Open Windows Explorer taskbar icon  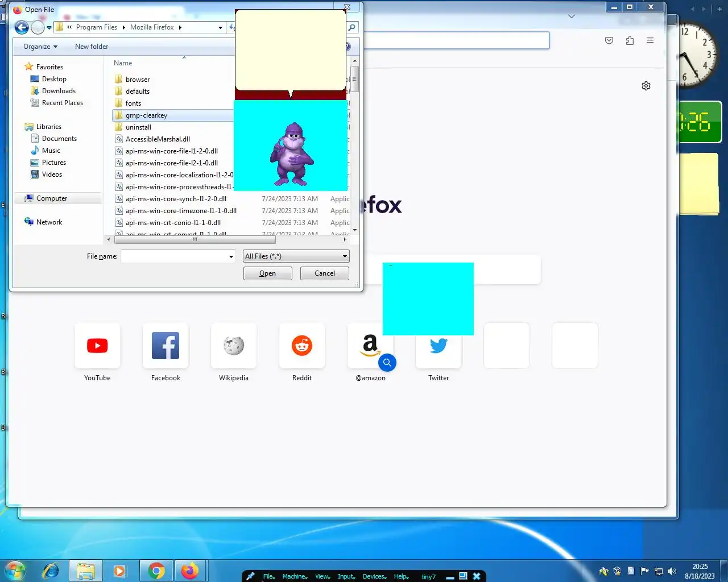pos(86,570)
